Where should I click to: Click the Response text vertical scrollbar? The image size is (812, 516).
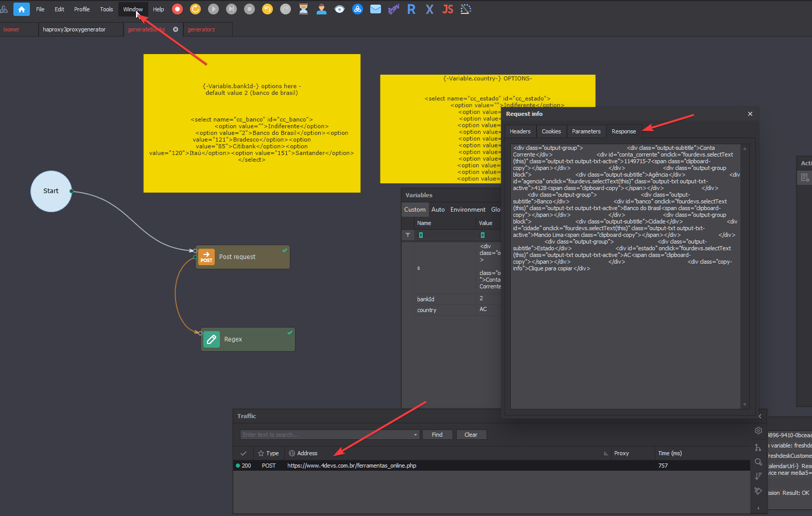click(x=745, y=277)
